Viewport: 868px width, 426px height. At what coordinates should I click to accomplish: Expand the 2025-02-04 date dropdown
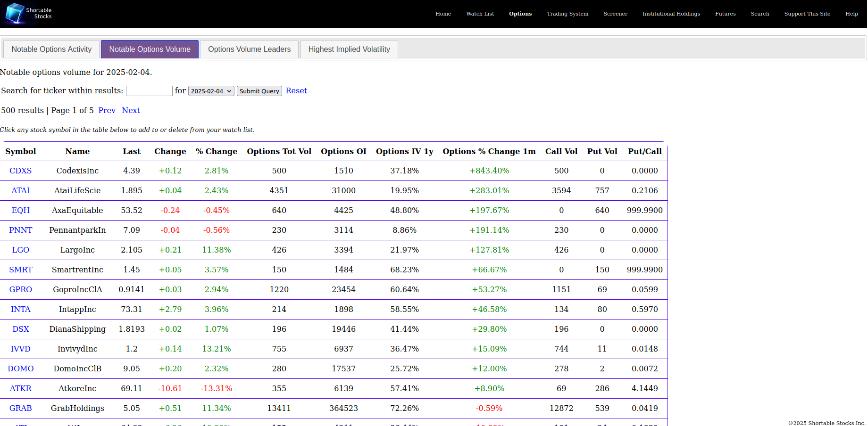coord(211,91)
